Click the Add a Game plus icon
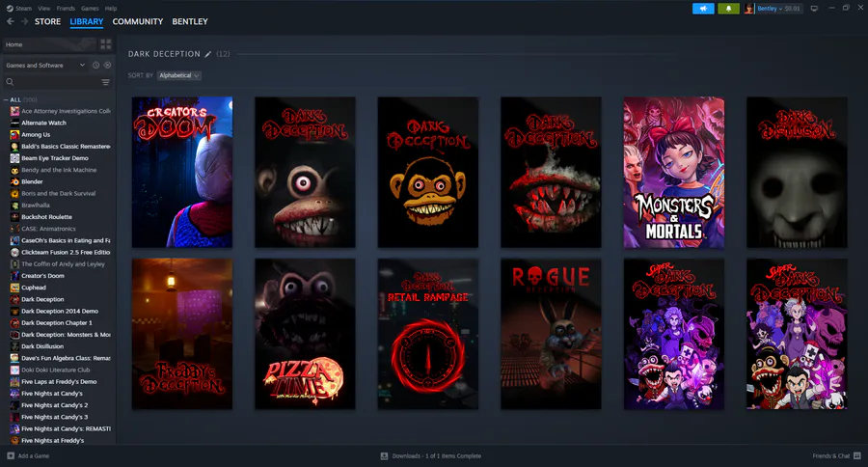 tap(11, 455)
